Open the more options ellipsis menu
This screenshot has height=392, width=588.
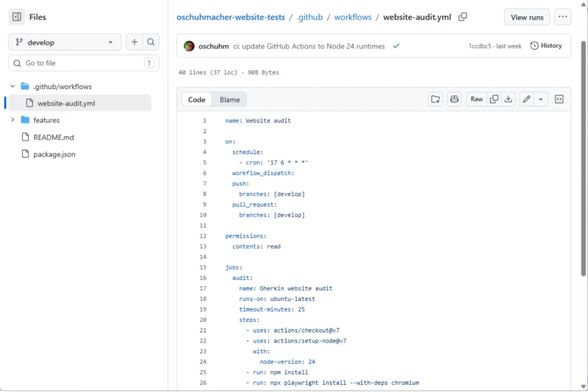pyautogui.click(x=563, y=17)
